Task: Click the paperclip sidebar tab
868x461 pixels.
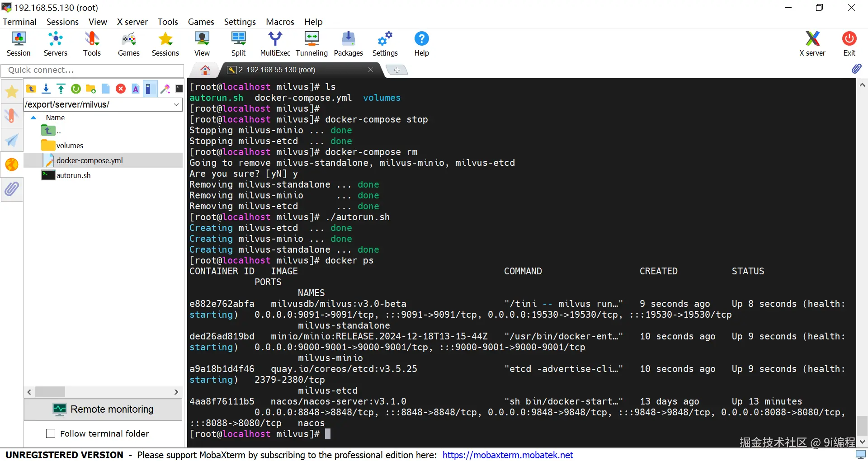Action: pyautogui.click(x=12, y=189)
